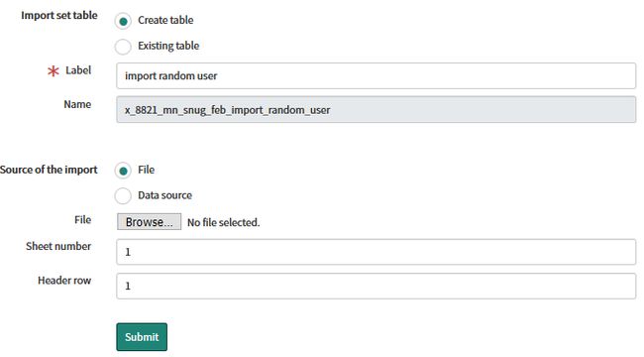Focus the Sheet number field
The image size is (644, 357).
pyautogui.click(x=376, y=252)
